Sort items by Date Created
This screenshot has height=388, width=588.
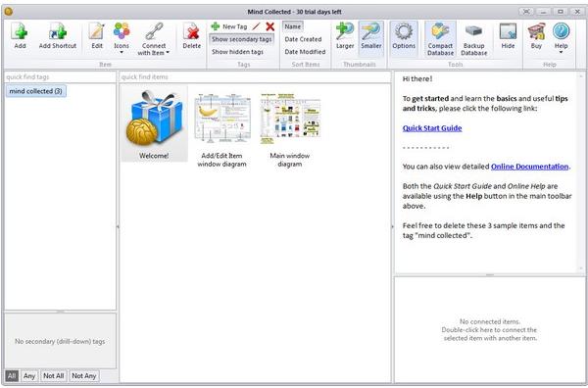click(x=303, y=39)
